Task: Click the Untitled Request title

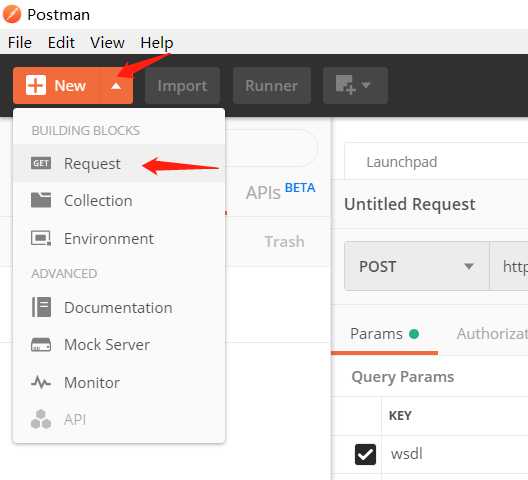Action: tap(410, 204)
